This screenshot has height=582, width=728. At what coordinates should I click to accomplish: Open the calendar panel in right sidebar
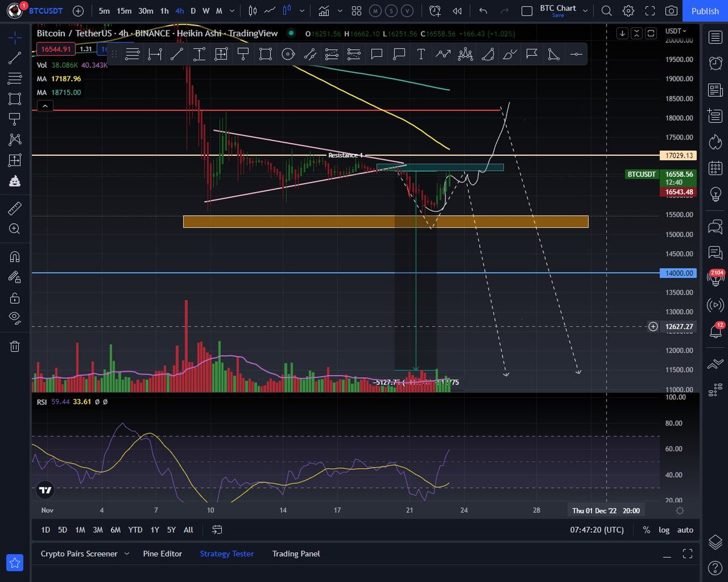[715, 167]
